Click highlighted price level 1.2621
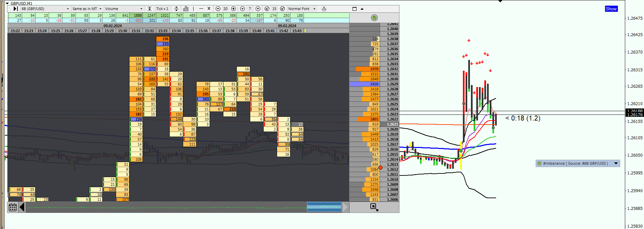 point(390,124)
